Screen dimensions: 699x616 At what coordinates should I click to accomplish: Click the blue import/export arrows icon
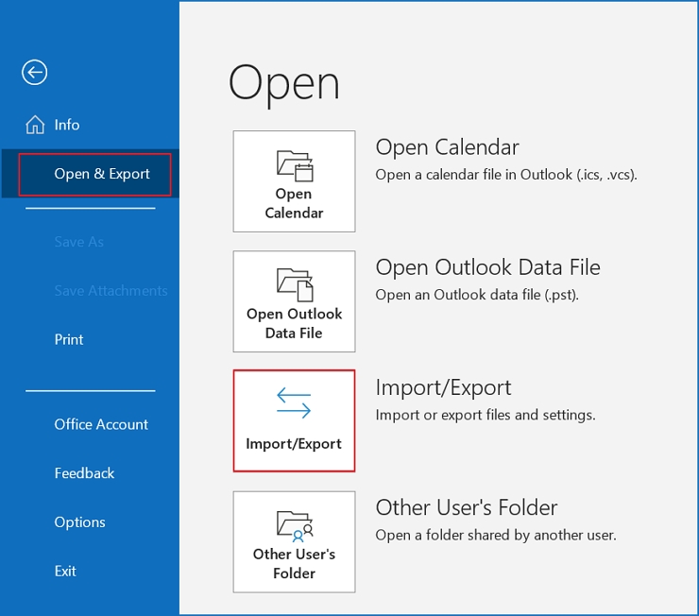coord(294,402)
